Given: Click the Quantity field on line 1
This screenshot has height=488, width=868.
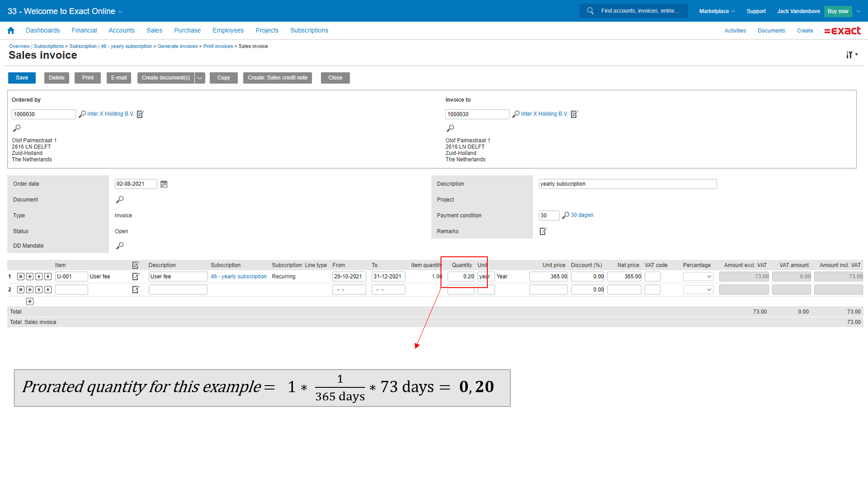Looking at the screenshot, I should (461, 277).
